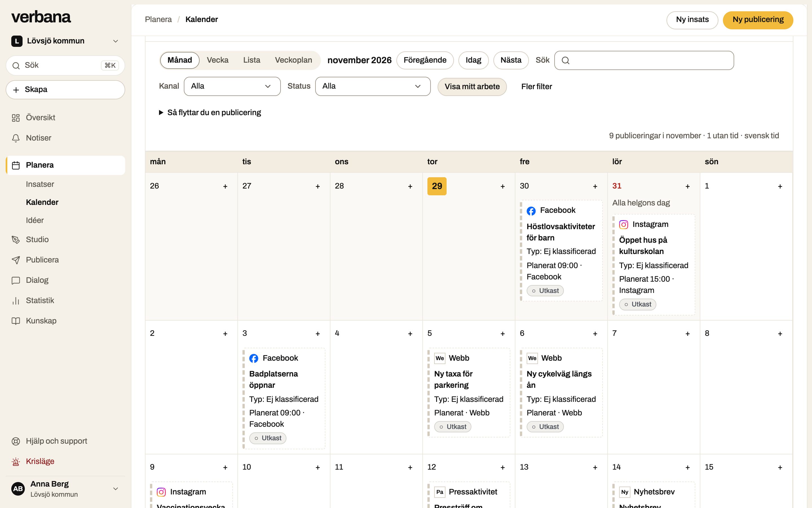Click Planera breadcrumb link
The image size is (812, 508).
(x=158, y=19)
